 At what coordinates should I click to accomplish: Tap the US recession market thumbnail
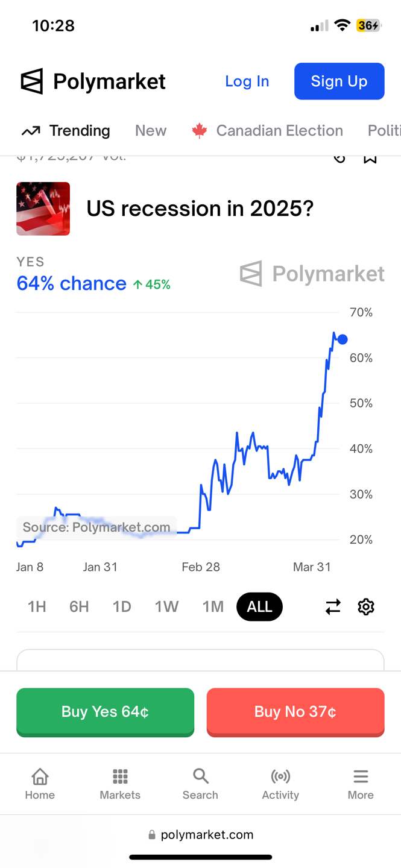[43, 209]
